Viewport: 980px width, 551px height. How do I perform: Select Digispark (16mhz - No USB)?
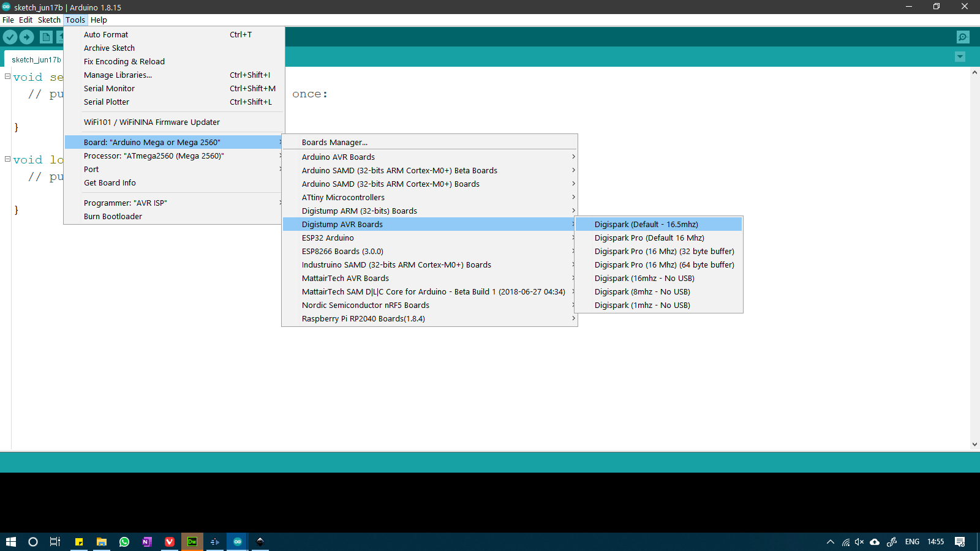tap(659, 279)
